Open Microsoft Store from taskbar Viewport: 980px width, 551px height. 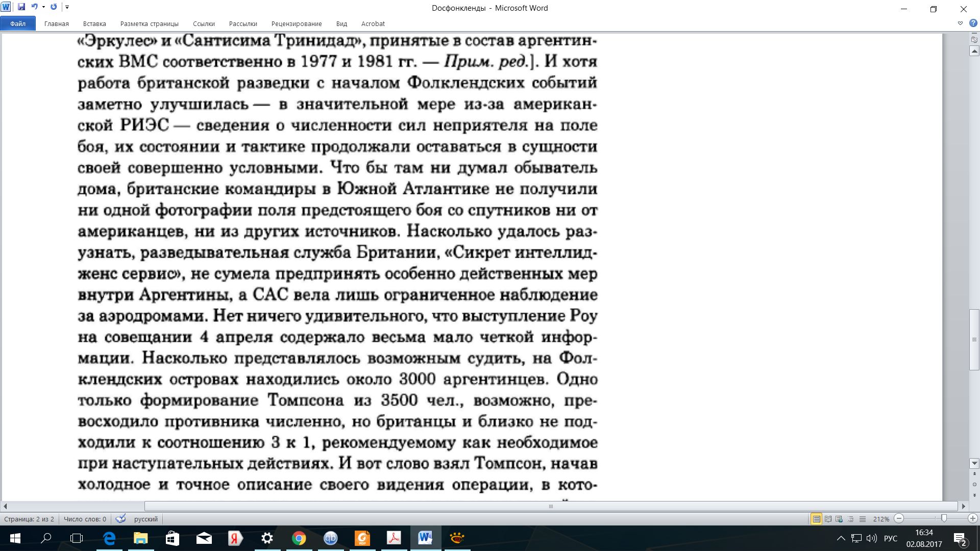[172, 538]
